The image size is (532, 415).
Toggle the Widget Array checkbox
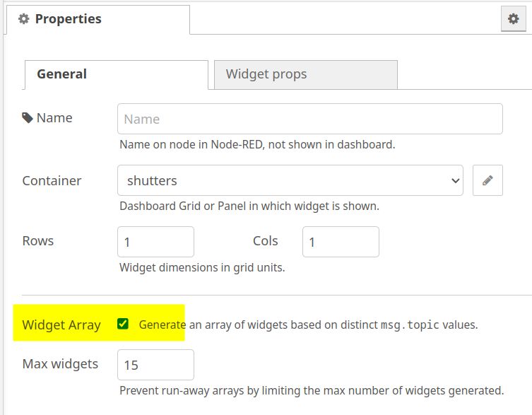[x=123, y=324]
